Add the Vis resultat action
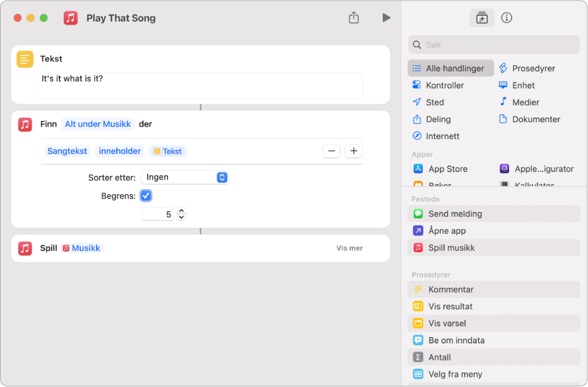 (494, 306)
